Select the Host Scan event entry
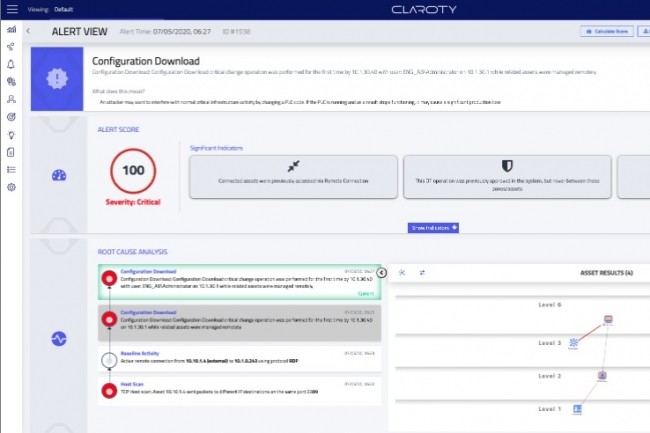The width and height of the screenshot is (650, 433). pos(240,392)
